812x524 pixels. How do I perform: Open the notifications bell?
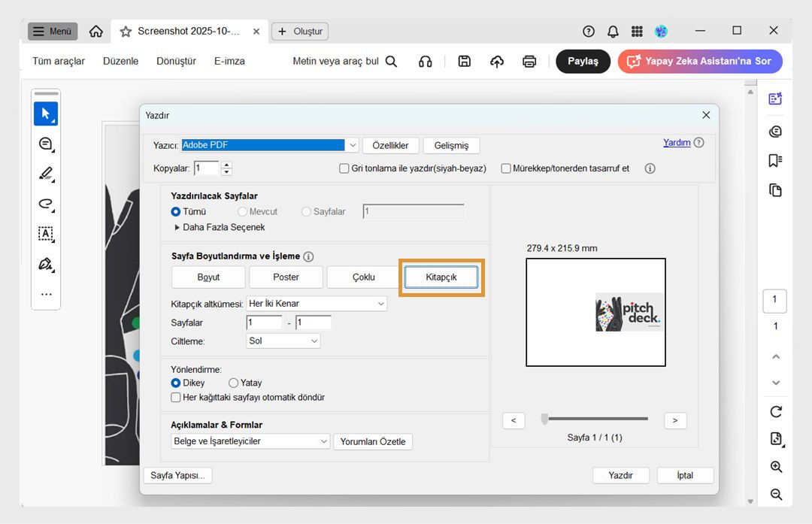coord(613,32)
